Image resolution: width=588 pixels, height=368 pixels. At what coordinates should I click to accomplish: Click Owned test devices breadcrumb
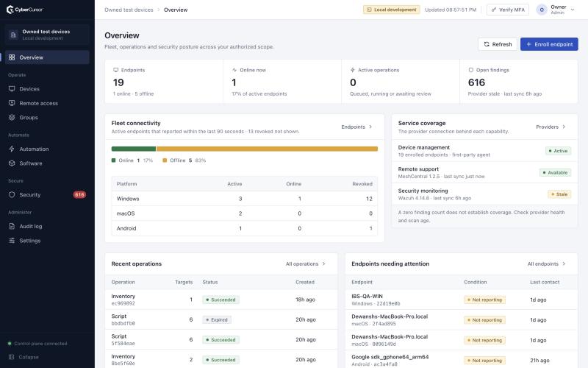pos(129,10)
